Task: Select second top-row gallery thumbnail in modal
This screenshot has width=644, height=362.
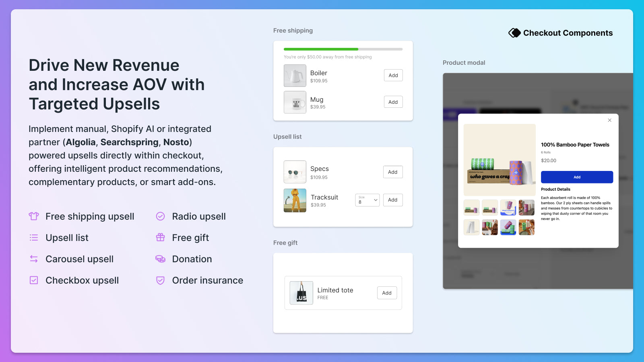Action: point(490,208)
